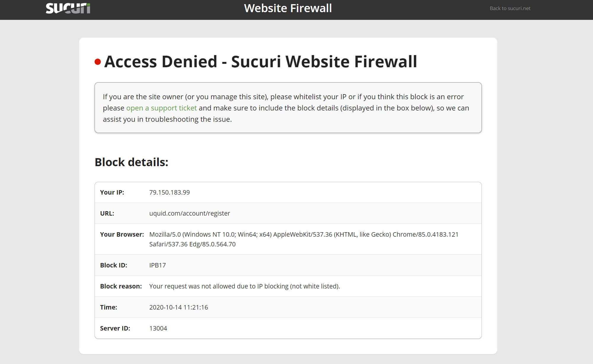Click the URL label in block details
This screenshot has height=364, width=593.
click(107, 213)
